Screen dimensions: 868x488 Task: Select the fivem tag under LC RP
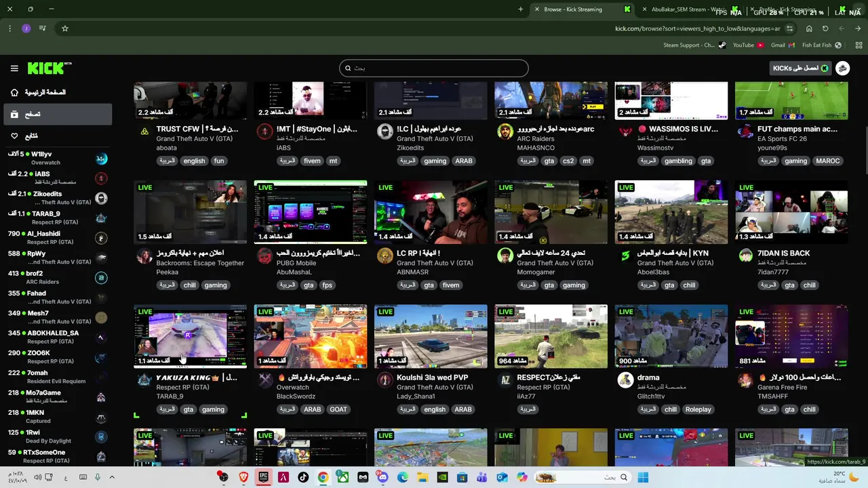[451, 285]
